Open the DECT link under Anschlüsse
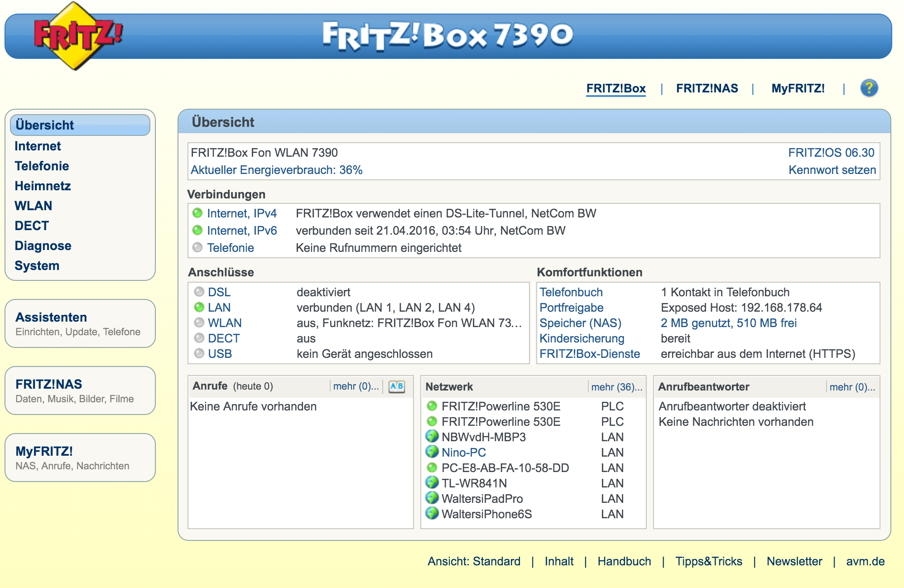 pyautogui.click(x=224, y=338)
